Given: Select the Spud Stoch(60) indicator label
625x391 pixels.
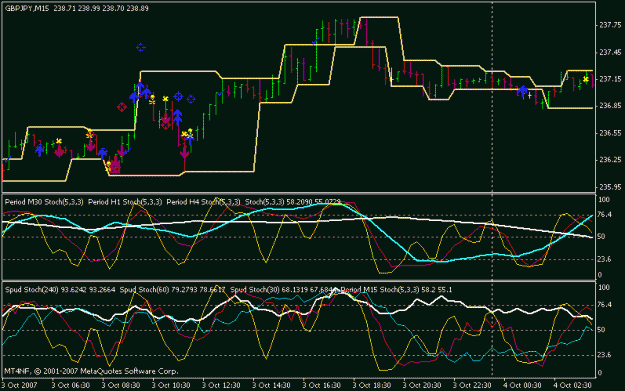Looking at the screenshot, I should pyautogui.click(x=145, y=290).
